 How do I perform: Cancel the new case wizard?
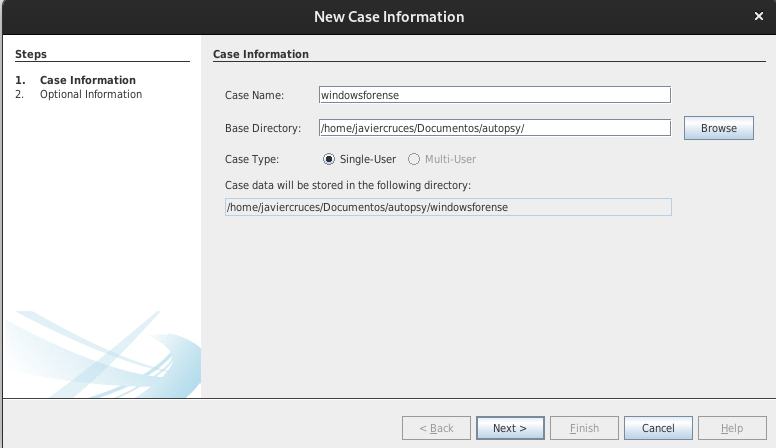pyautogui.click(x=658, y=428)
